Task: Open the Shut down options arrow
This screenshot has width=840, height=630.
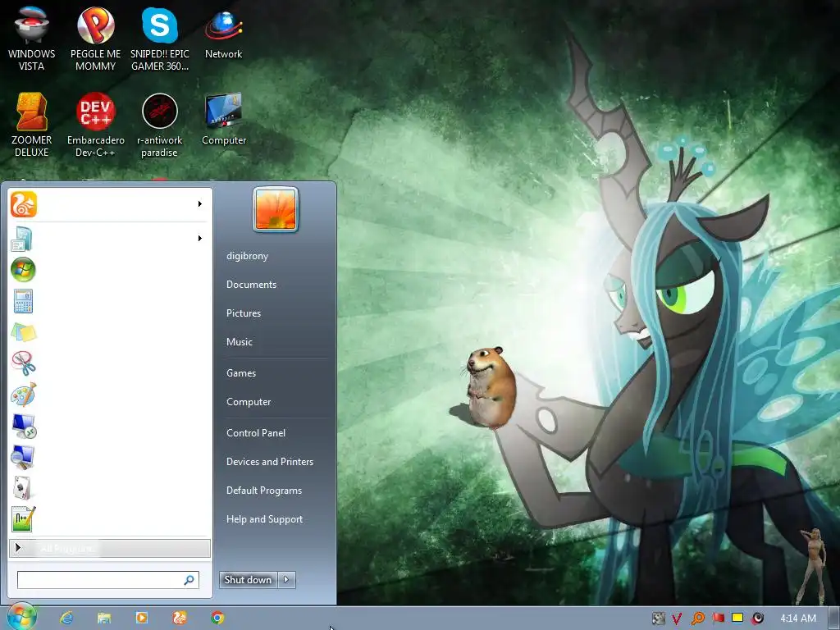Action: point(286,580)
